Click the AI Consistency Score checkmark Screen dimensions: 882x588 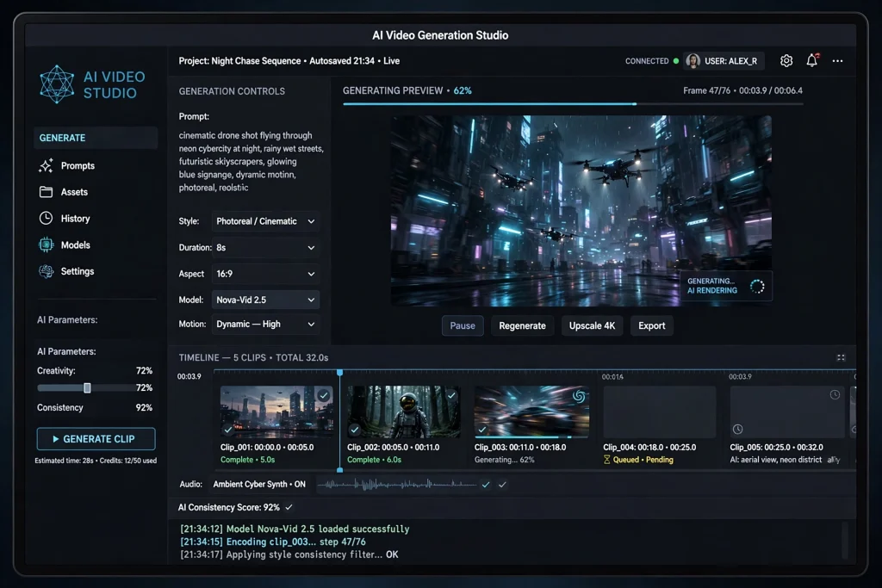(x=289, y=507)
